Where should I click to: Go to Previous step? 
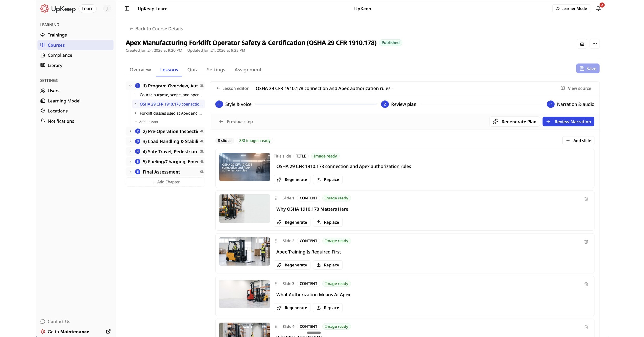pos(236,122)
